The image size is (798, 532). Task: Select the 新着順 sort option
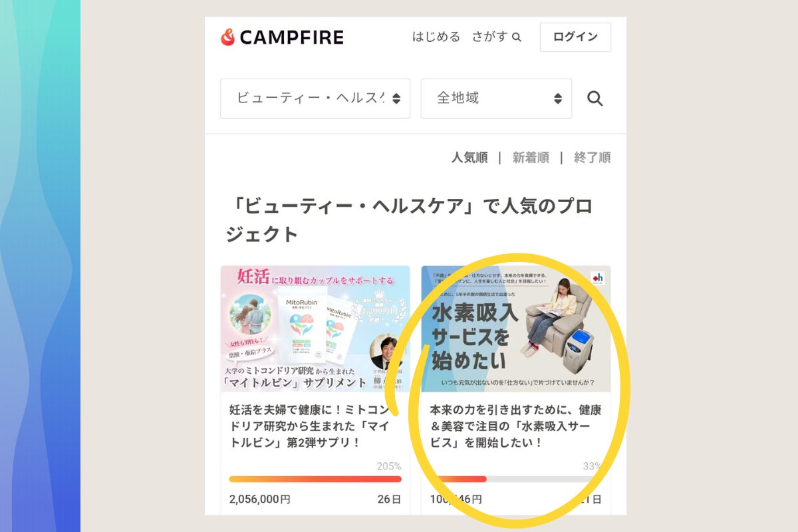pyautogui.click(x=531, y=158)
